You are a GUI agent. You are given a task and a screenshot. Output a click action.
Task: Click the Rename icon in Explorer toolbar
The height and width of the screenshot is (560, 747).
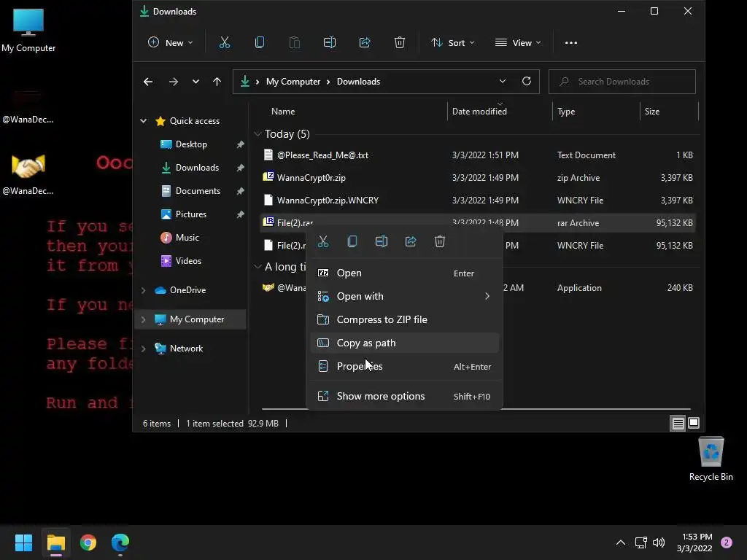[x=330, y=43]
